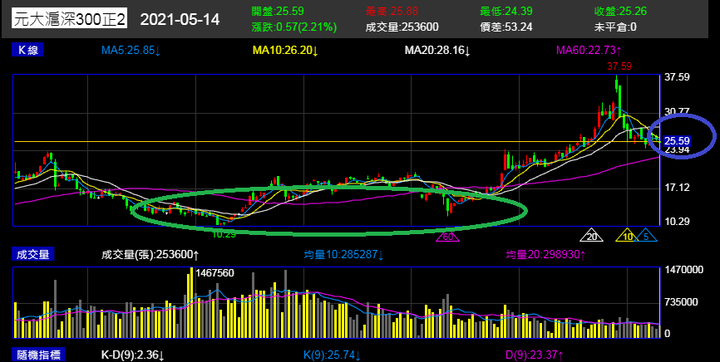This screenshot has width=720, height=362.
Task: Click the 漲跌:0.57(2.21%) value
Action: (294, 27)
